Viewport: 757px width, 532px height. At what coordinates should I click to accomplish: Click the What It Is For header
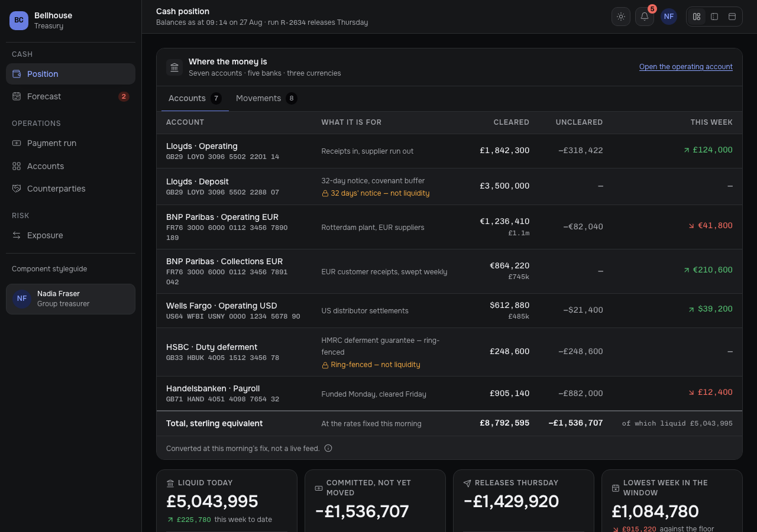(351, 122)
